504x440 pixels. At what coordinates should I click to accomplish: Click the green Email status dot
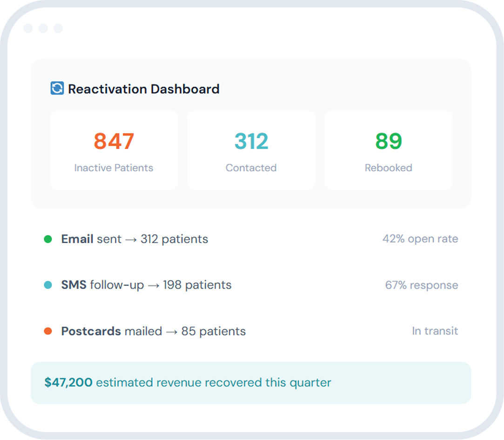(47, 239)
